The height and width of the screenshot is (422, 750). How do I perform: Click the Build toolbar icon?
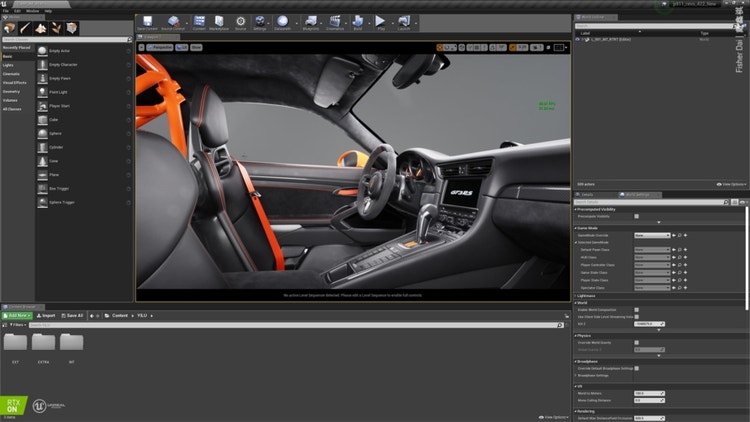[x=358, y=21]
